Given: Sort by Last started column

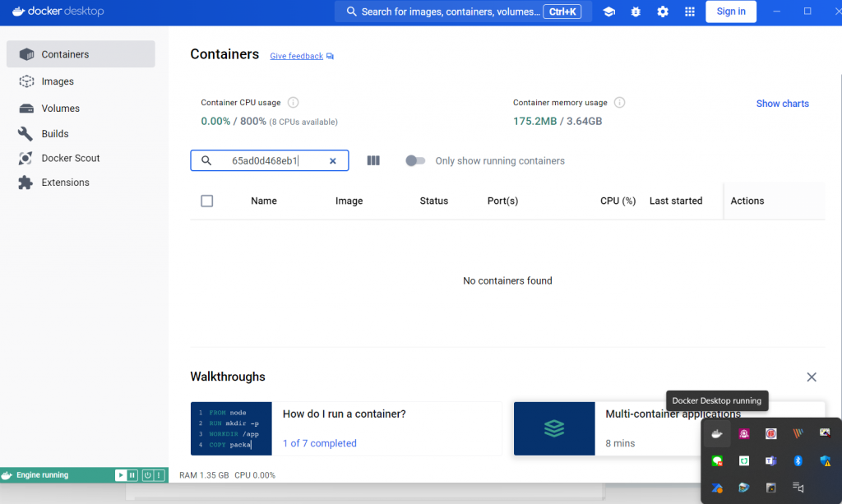Looking at the screenshot, I should coord(676,201).
